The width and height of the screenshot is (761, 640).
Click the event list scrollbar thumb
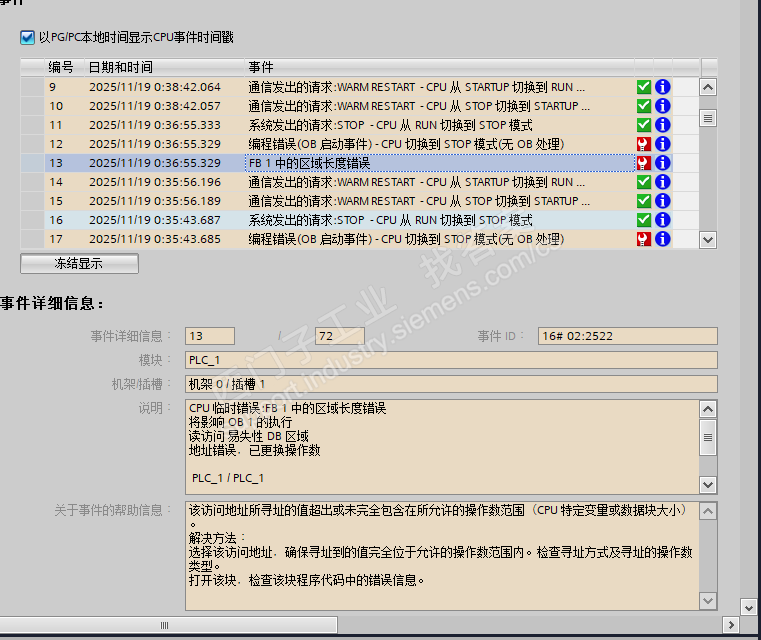tap(708, 118)
